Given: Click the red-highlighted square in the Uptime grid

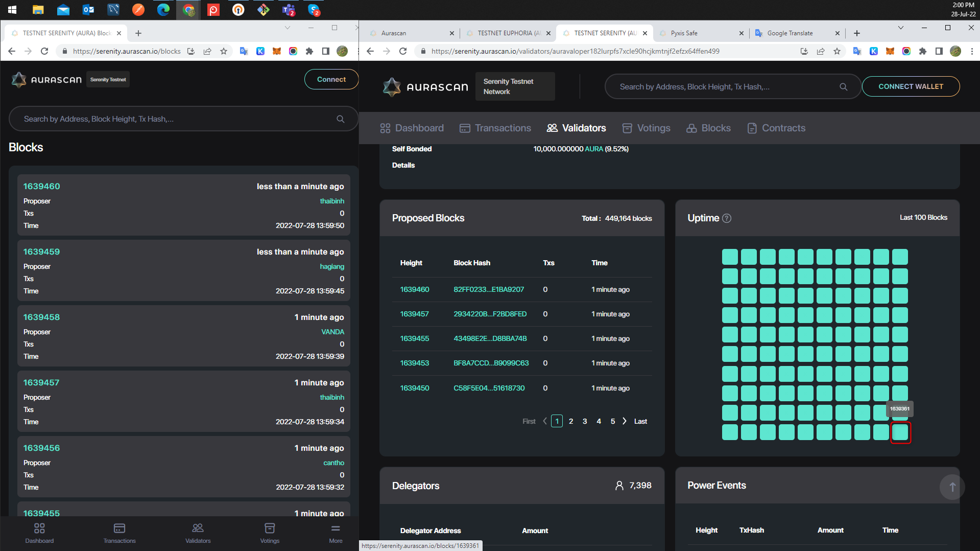Looking at the screenshot, I should [900, 432].
